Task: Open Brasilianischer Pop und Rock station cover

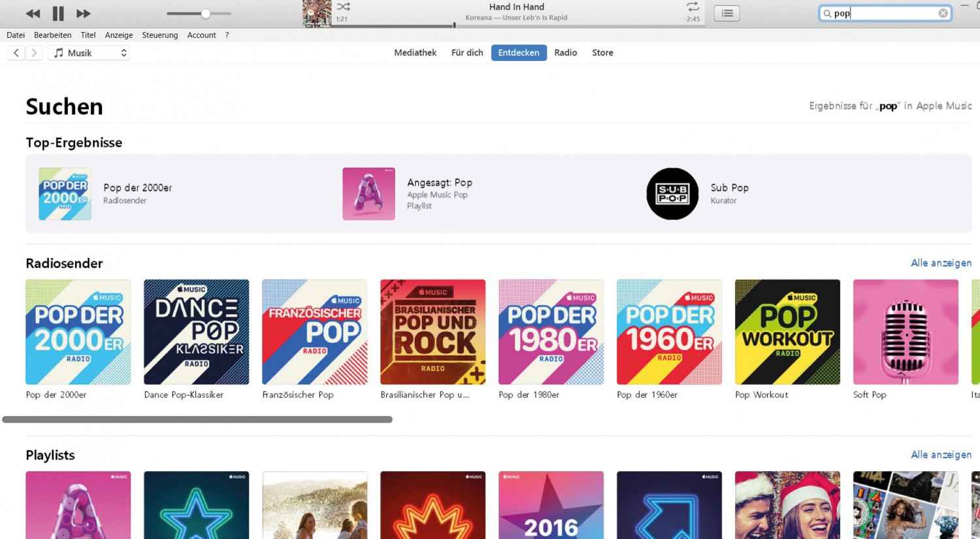Action: 433,332
